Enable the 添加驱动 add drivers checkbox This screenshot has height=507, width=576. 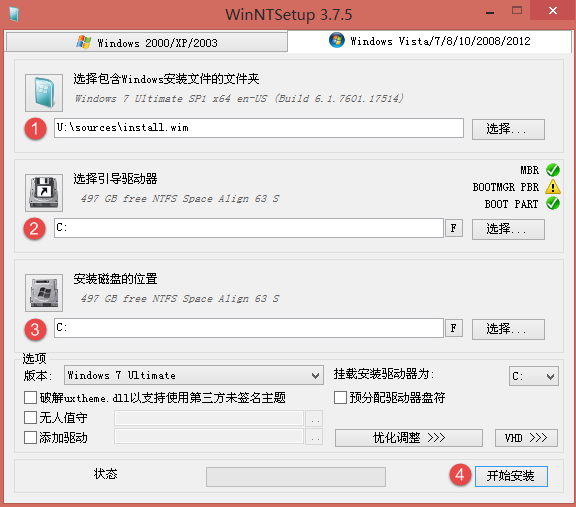30,438
